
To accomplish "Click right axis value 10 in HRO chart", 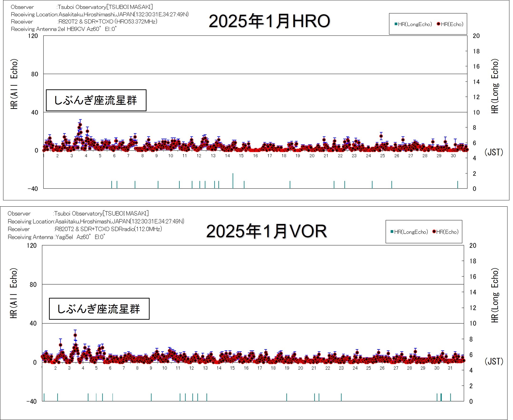I will point(476,112).
